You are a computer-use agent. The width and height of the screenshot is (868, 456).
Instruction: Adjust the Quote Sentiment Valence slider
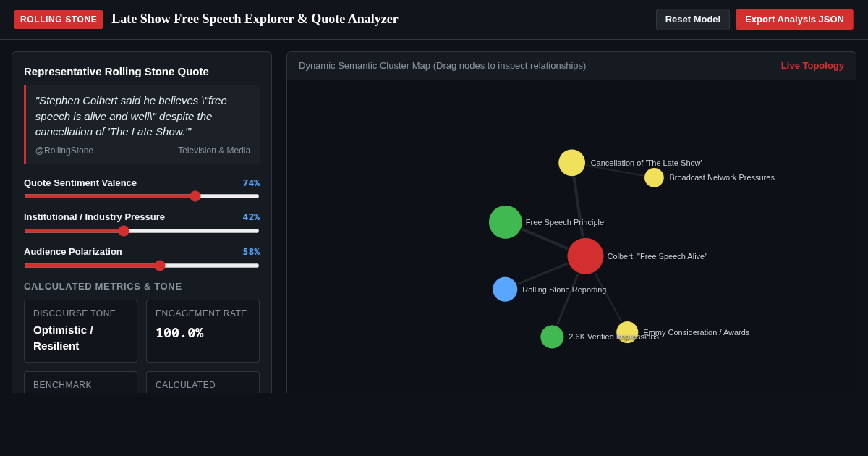[142, 196]
